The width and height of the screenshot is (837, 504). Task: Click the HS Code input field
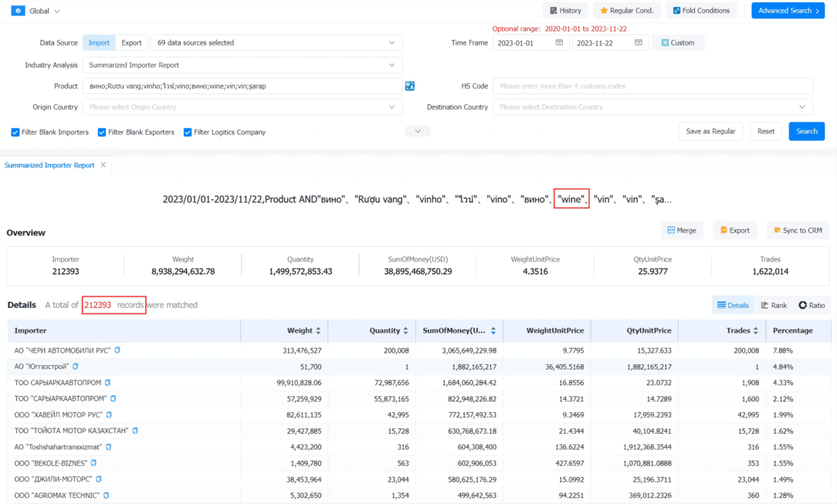coord(652,86)
